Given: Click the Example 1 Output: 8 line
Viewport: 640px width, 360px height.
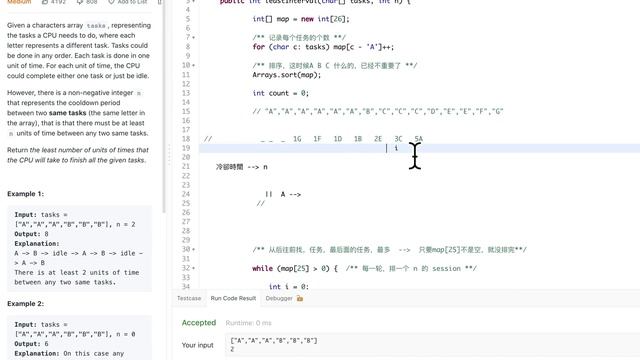Looking at the screenshot, I should click(x=31, y=234).
